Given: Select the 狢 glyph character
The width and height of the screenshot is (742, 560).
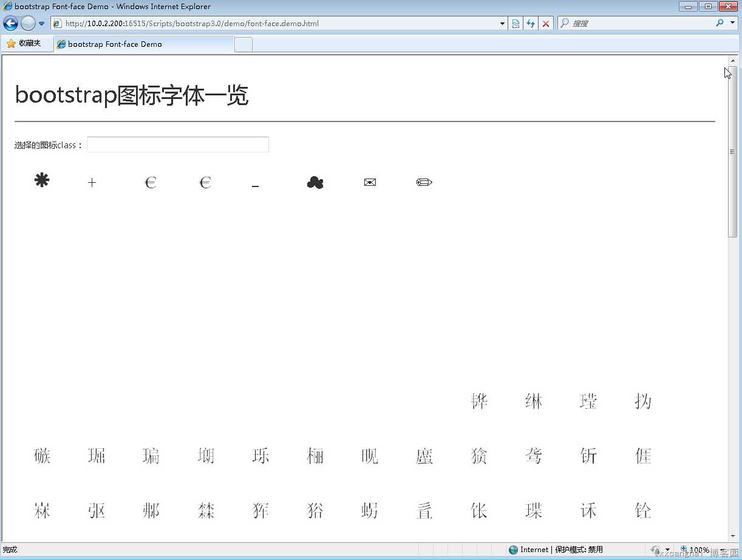Looking at the screenshot, I should (x=315, y=511).
